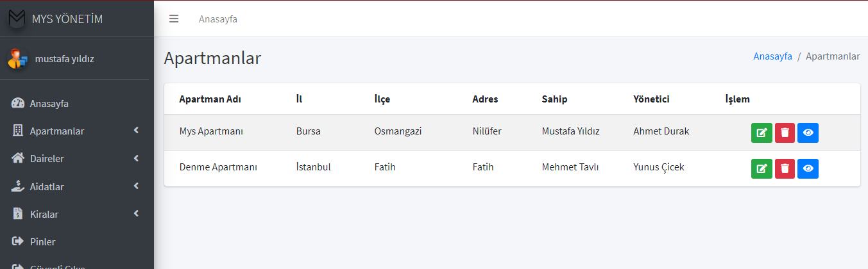Click the Apartman Adı column header

[x=210, y=99]
